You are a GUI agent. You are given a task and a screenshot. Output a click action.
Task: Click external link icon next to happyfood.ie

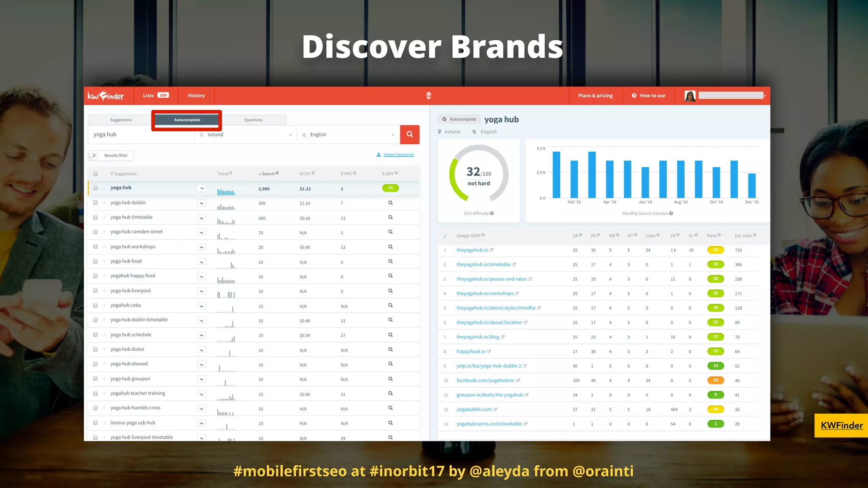pyautogui.click(x=489, y=352)
